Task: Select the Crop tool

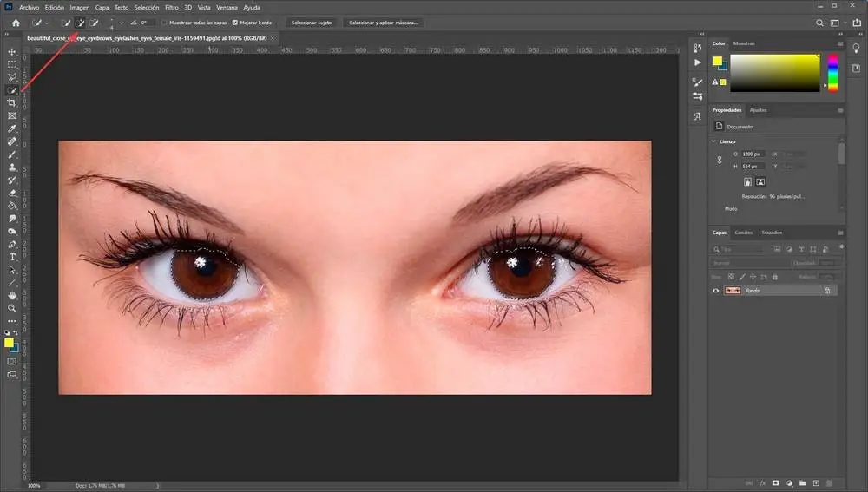Action: tap(12, 102)
